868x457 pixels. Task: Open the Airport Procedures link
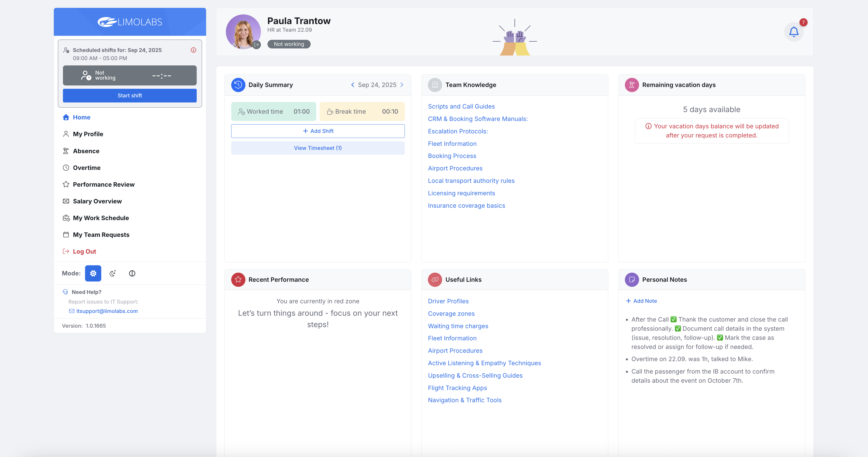[x=455, y=168]
